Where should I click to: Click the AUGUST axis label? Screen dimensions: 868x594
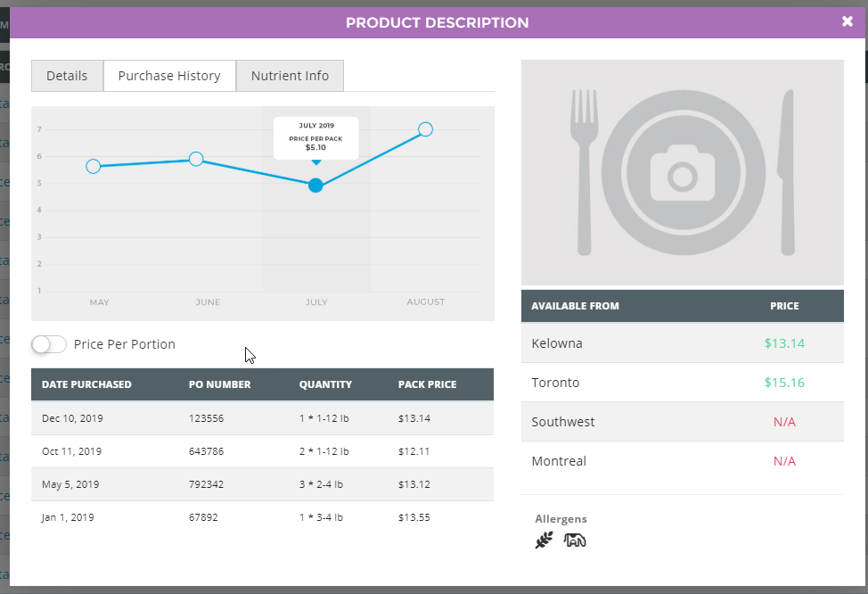tap(426, 302)
